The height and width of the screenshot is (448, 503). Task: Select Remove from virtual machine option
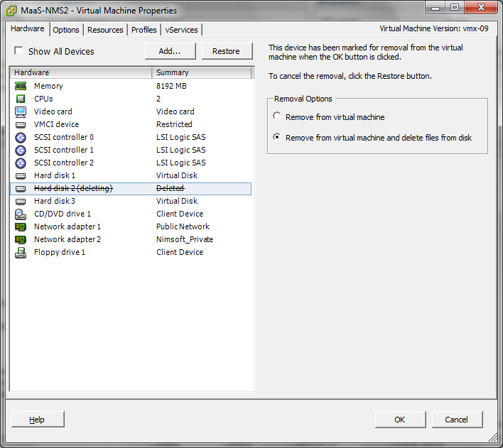click(x=276, y=116)
